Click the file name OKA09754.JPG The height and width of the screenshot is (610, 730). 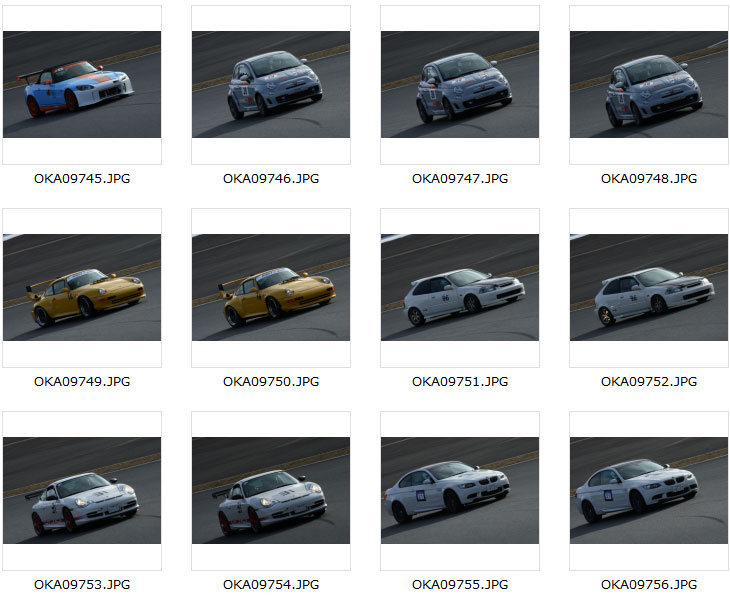click(x=271, y=585)
